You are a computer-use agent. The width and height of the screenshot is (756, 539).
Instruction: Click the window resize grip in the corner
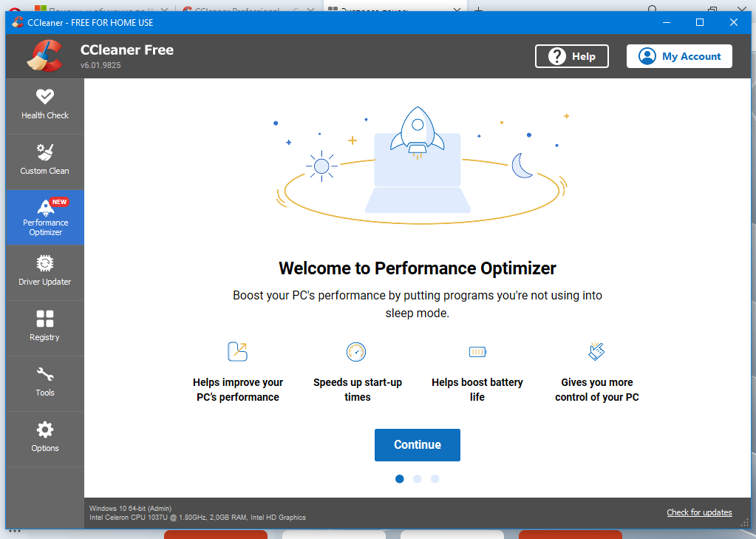(x=745, y=523)
